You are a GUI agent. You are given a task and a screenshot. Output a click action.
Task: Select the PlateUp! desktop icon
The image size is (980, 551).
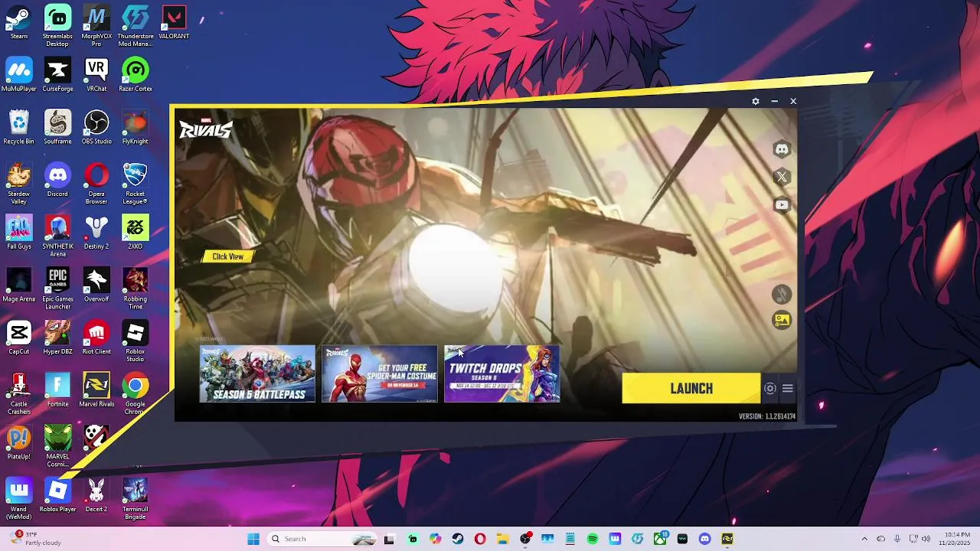(19, 442)
